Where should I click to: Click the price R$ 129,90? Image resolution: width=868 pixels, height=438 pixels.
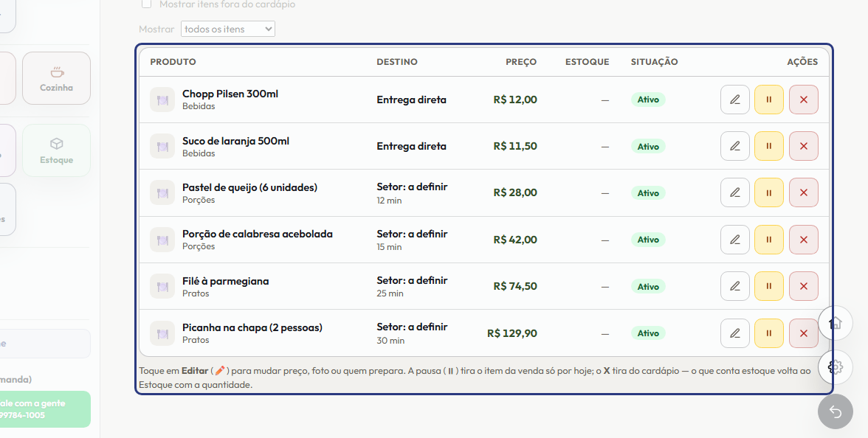512,333
